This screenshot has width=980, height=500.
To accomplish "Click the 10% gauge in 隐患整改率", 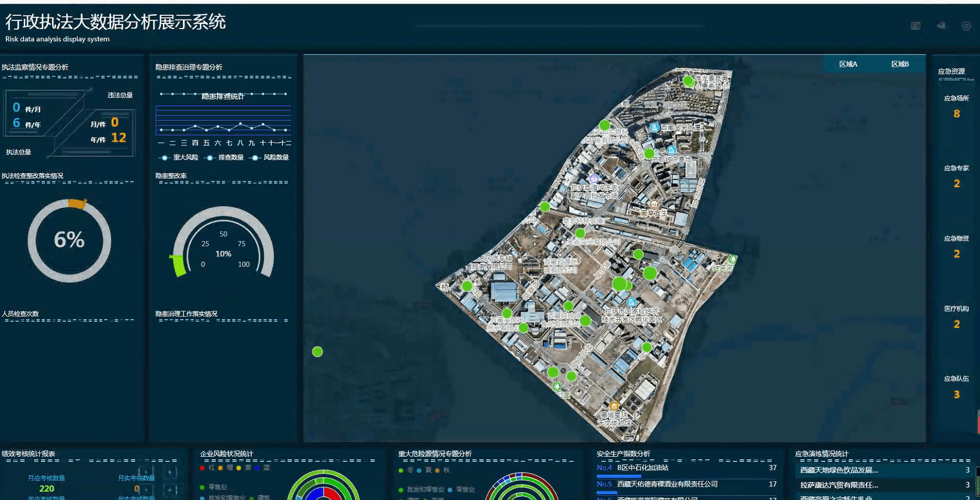I will pos(223,243).
